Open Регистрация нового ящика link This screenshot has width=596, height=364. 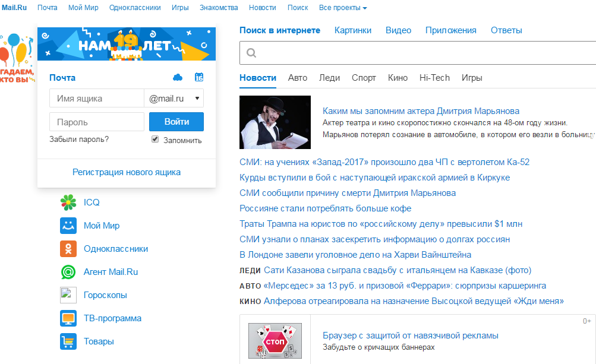coord(127,172)
